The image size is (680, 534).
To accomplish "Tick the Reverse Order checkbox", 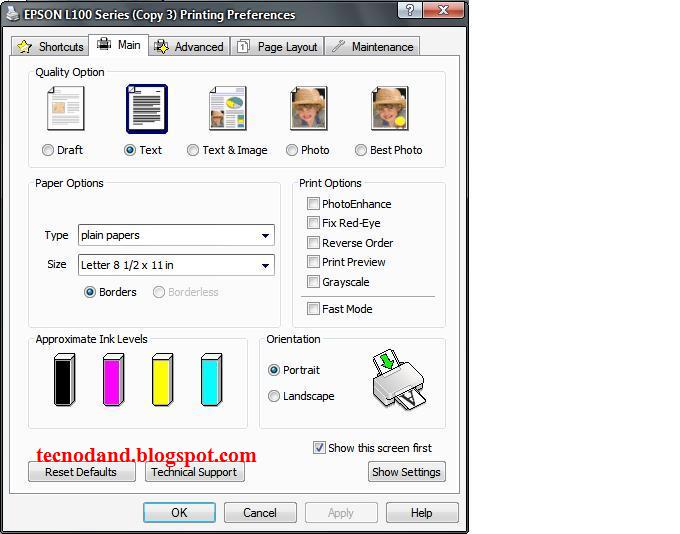I will coord(313,242).
